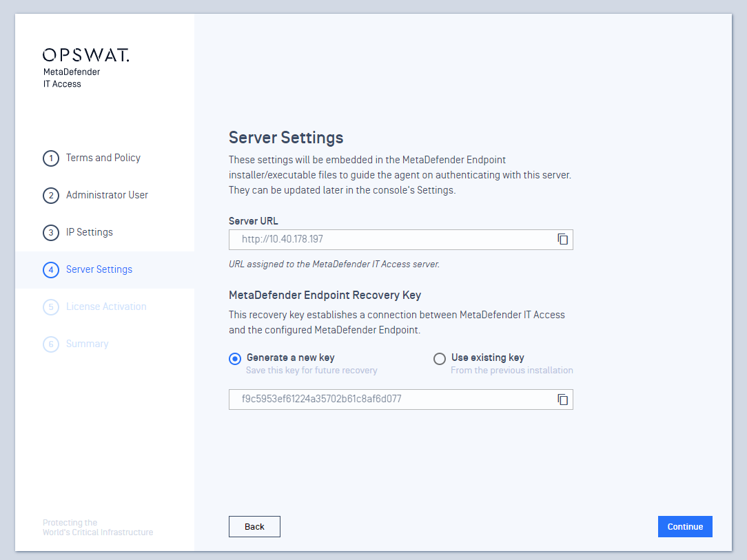Click step 6 circle for Summary
Image resolution: width=747 pixels, height=560 pixels.
coord(51,344)
